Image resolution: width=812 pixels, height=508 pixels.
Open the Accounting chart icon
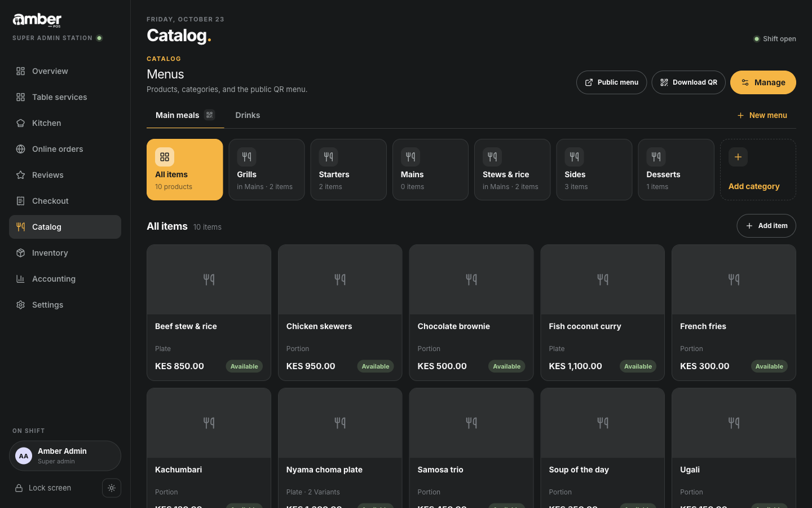coord(20,279)
